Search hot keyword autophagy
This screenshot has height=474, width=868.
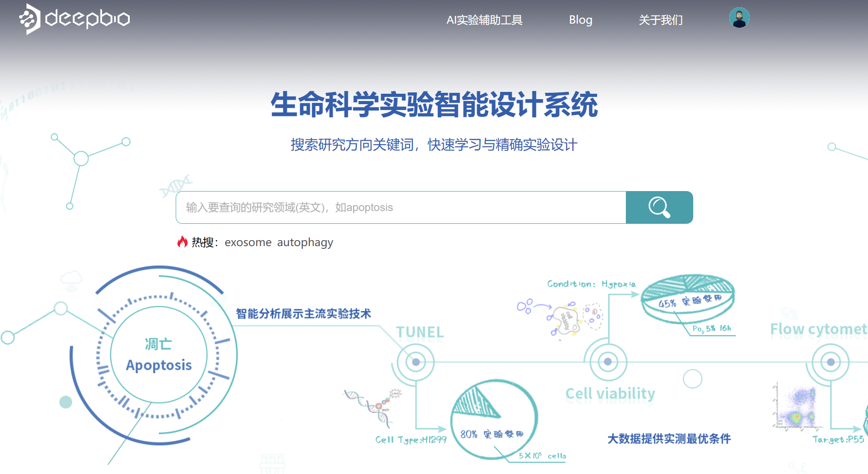[x=305, y=242]
